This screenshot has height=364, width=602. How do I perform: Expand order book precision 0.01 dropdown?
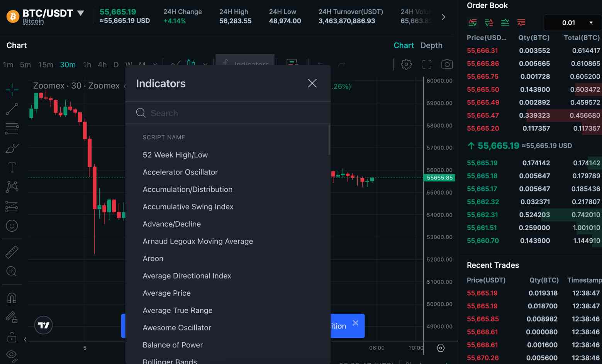point(573,23)
